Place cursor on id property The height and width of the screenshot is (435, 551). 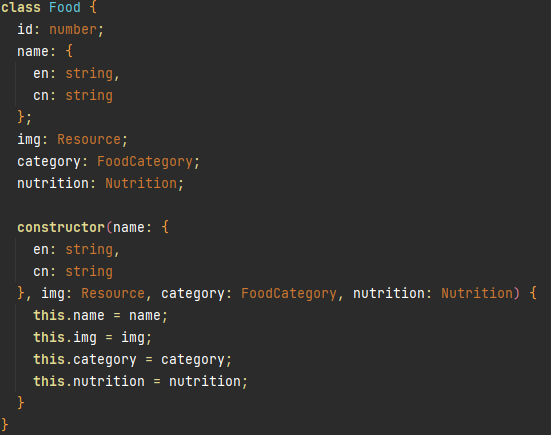[25, 29]
